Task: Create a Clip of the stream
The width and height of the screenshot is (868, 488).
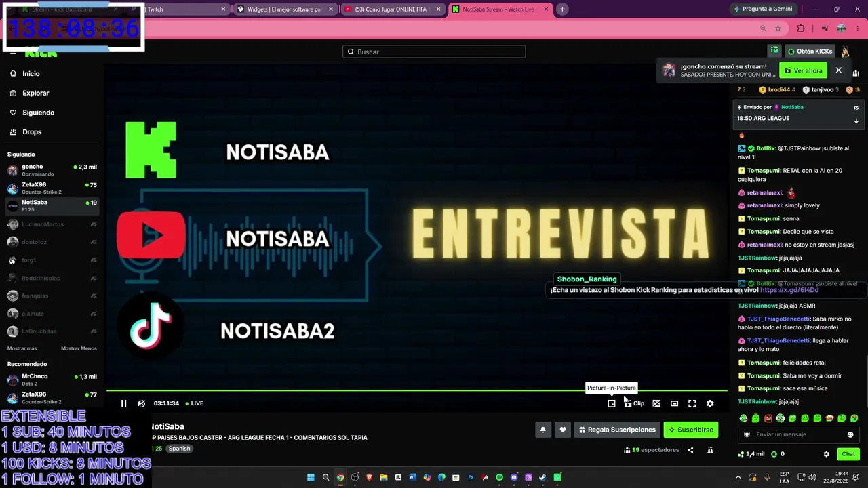Action: click(x=634, y=403)
